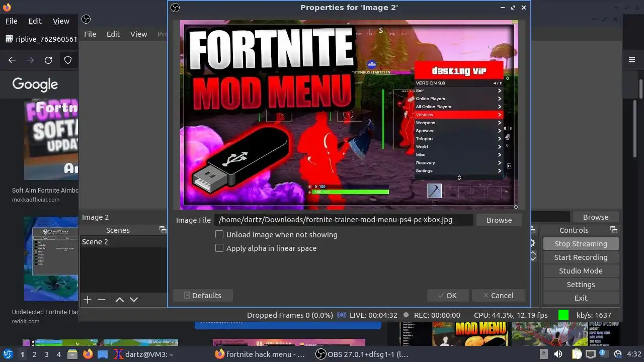This screenshot has height=362, width=644.
Task: Click reddit.com source link
Action: tap(26, 321)
